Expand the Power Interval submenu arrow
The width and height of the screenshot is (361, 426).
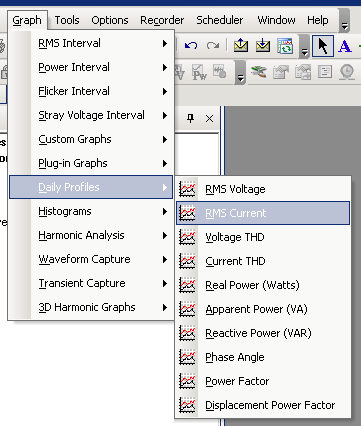click(165, 67)
